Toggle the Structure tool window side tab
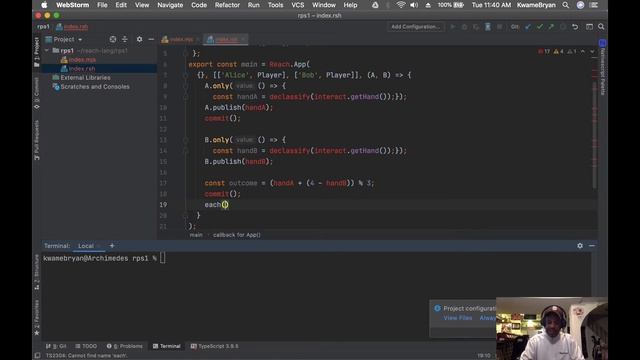Image resolution: width=640 pixels, height=360 pixels. [37, 272]
